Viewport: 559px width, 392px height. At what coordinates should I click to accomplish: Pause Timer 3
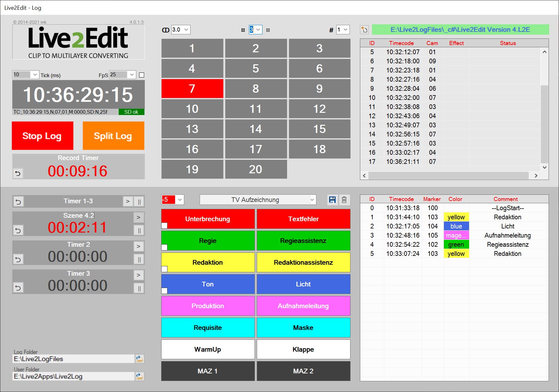pyautogui.click(x=139, y=288)
